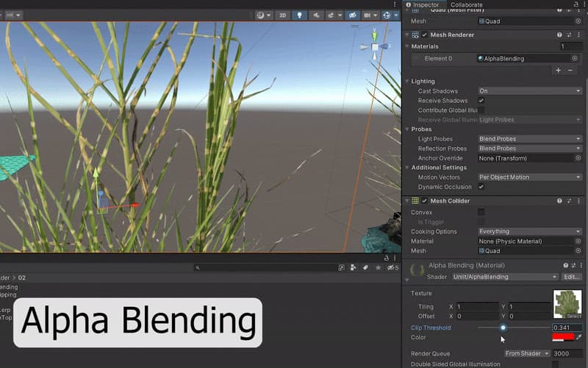Open Mesh Renderer component kebab menu

coord(578,35)
